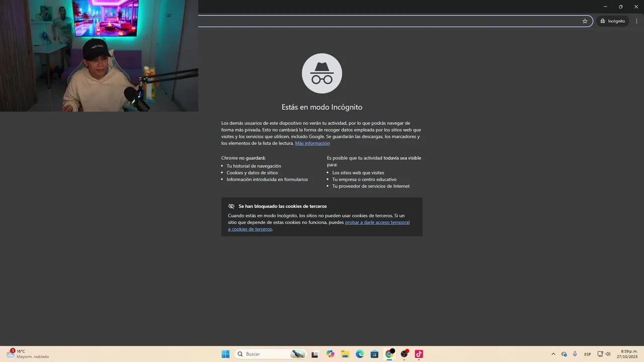Viewport: 644px width, 362px height.
Task: Click 'Tu proveedor de servicios de Internet' bullet
Action: 371,186
